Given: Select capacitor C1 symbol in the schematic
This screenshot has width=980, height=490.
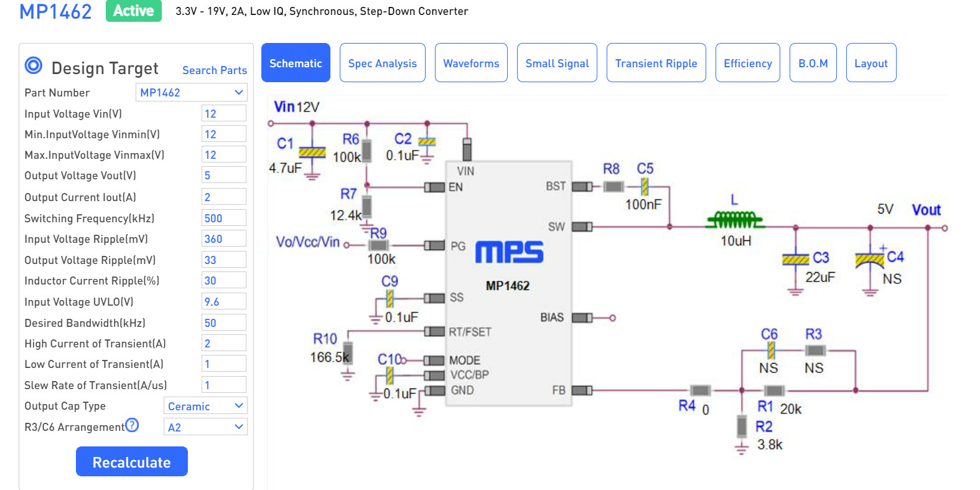Looking at the screenshot, I should [312, 152].
